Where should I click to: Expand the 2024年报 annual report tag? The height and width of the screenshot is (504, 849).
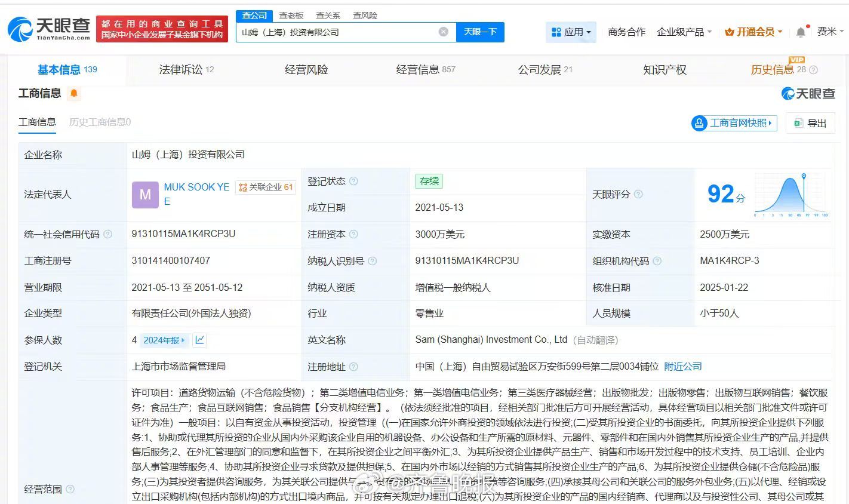point(164,340)
